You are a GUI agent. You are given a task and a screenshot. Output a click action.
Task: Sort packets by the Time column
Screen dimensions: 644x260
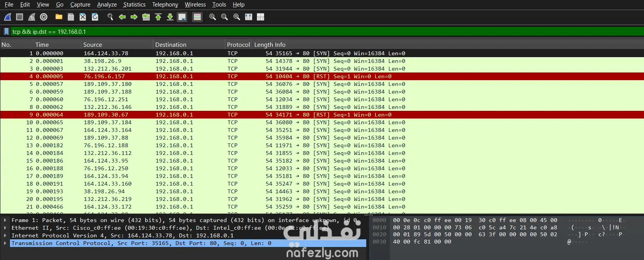coord(58,44)
